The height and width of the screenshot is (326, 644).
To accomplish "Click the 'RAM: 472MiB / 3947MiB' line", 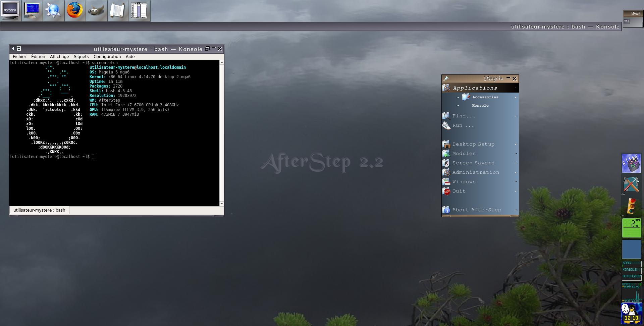I will (114, 114).
